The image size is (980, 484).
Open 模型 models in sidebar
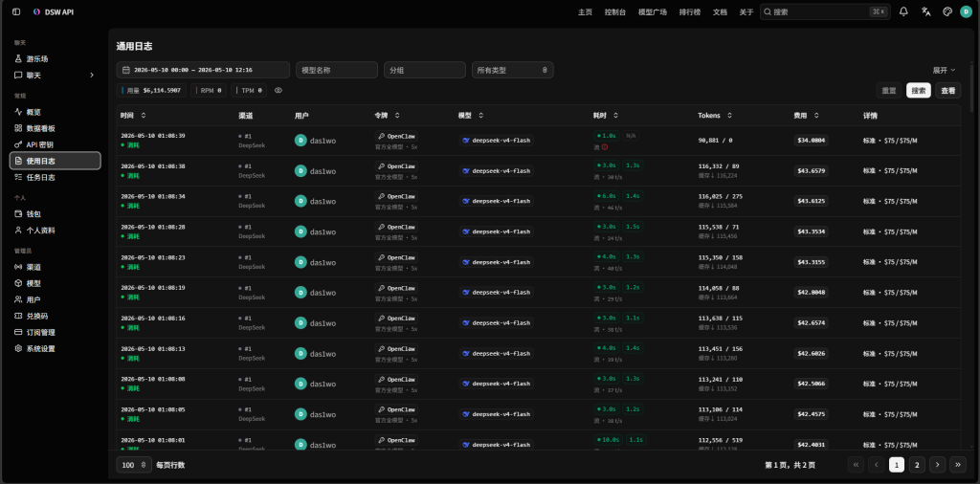(55, 283)
